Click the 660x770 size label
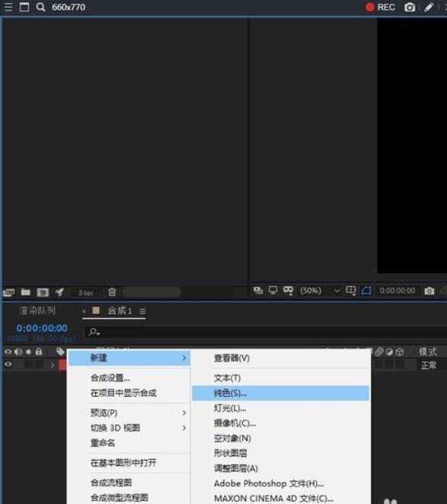This screenshot has height=504, width=447. [x=69, y=8]
